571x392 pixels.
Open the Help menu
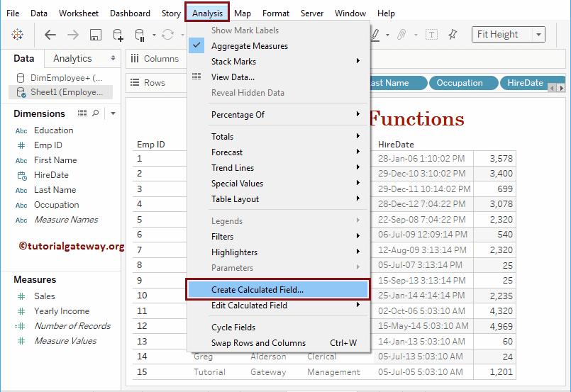(x=386, y=13)
